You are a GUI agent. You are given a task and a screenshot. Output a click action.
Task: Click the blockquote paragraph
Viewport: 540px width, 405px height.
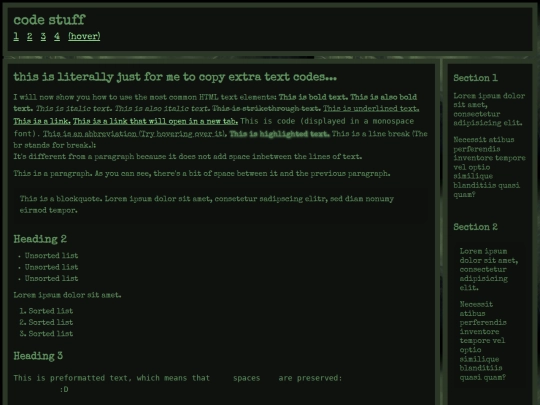point(221,205)
